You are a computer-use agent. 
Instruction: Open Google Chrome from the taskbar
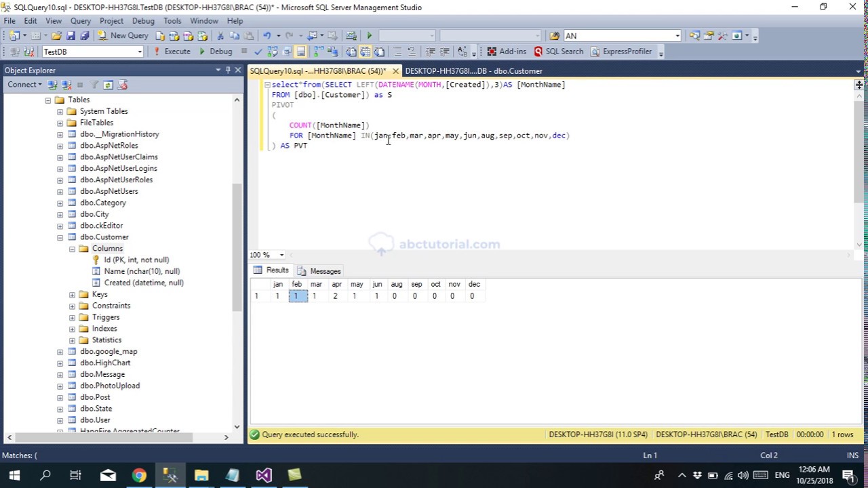tap(139, 475)
